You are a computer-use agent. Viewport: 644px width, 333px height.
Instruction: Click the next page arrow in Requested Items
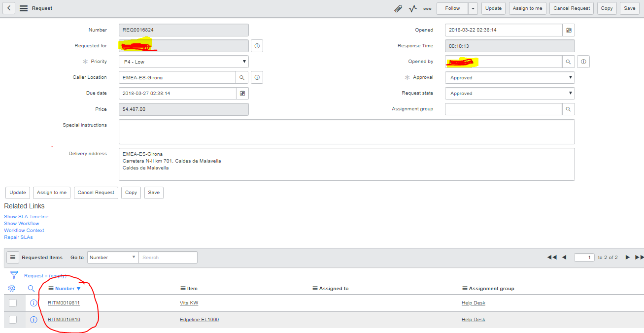tap(627, 257)
